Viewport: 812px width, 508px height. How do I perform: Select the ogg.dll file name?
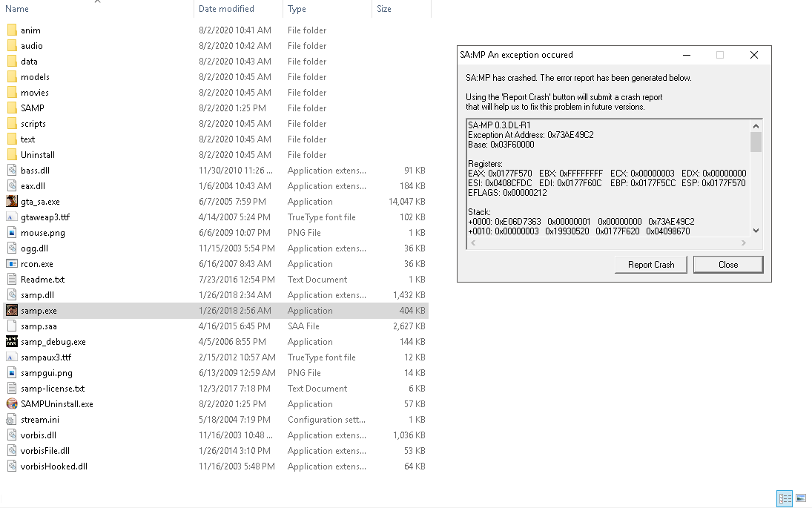[34, 248]
